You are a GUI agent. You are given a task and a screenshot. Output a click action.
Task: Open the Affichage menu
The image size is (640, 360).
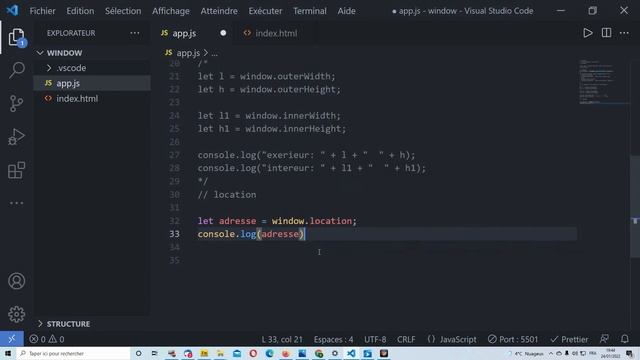[171, 11]
